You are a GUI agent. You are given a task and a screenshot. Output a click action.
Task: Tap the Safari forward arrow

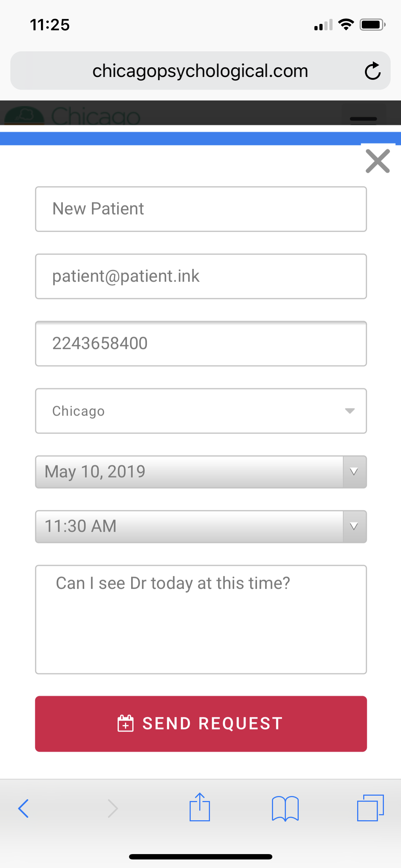pos(113,808)
